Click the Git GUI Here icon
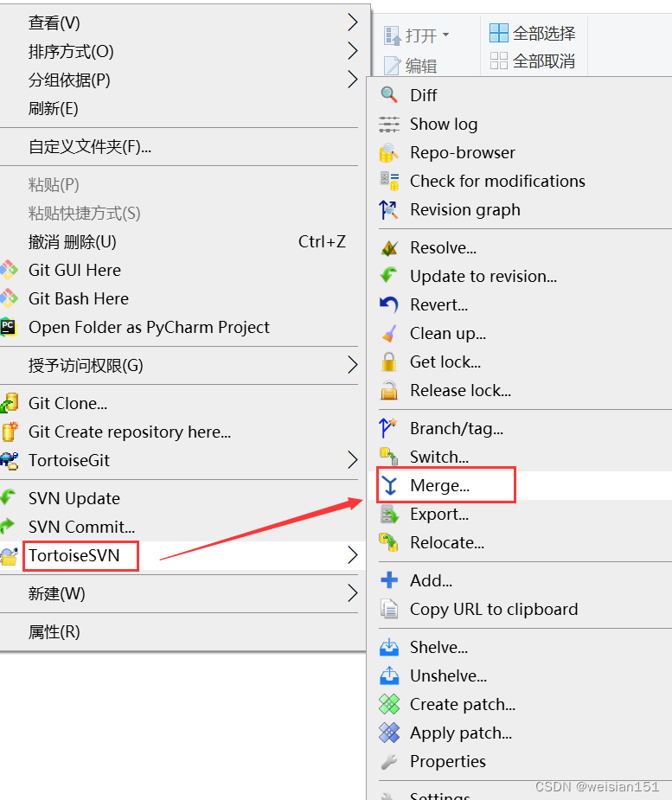The width and height of the screenshot is (672, 800). [9, 270]
